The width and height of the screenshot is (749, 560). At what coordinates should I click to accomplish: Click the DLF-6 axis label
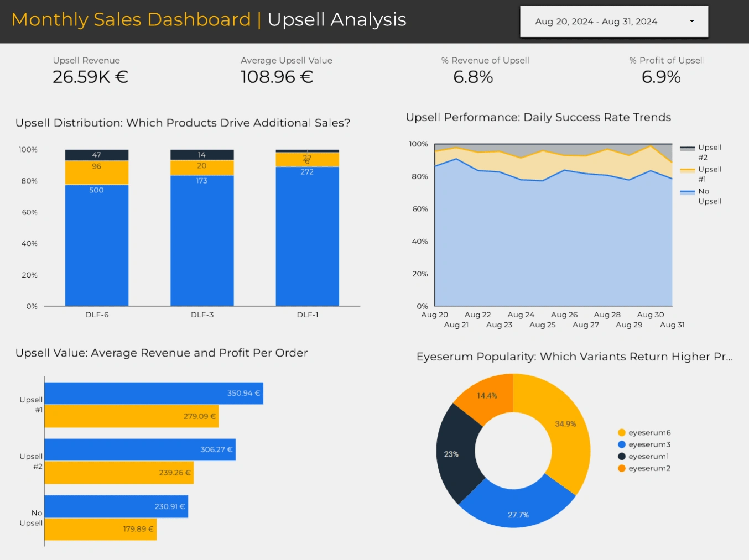coord(97,315)
